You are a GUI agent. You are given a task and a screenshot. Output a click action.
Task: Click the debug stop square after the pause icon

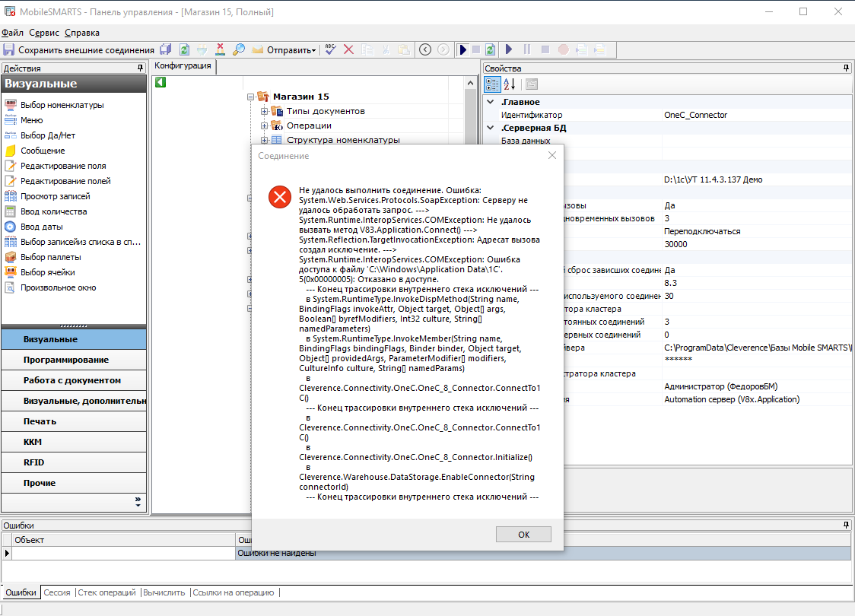[545, 49]
